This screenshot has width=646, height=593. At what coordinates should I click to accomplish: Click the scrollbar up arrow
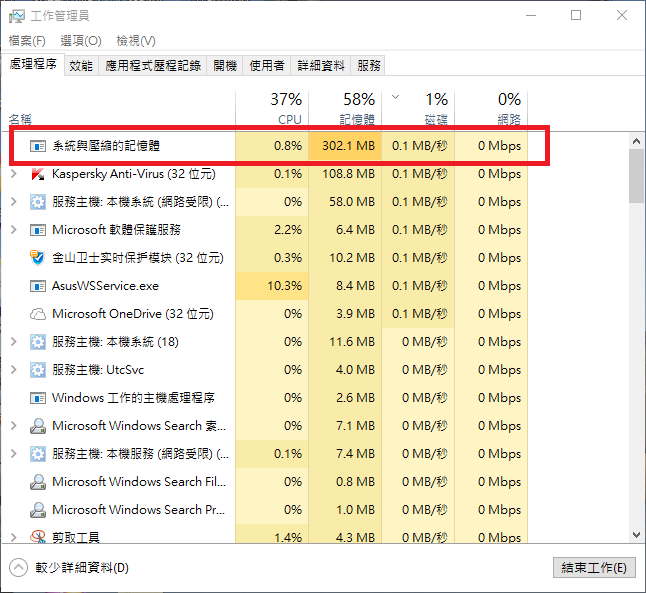click(x=637, y=141)
